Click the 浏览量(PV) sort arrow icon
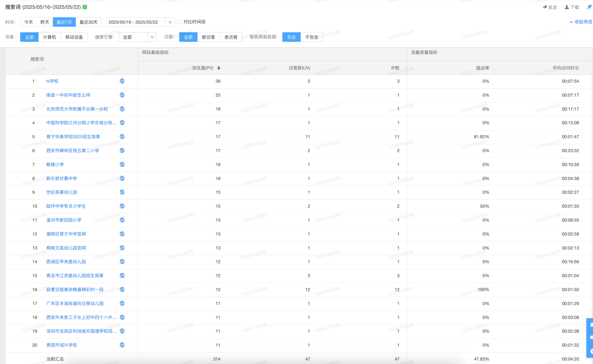593x364 pixels. [219, 68]
